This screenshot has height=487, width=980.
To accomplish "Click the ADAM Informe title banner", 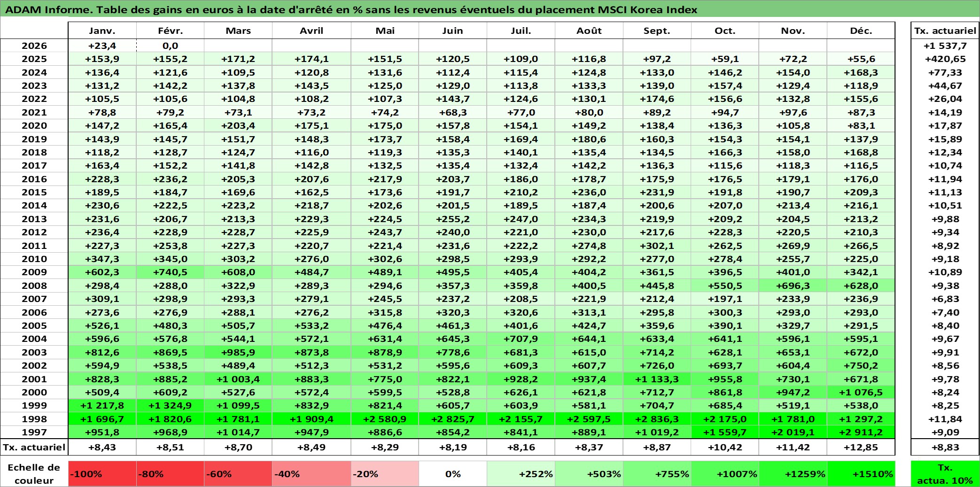I will click(x=490, y=9).
